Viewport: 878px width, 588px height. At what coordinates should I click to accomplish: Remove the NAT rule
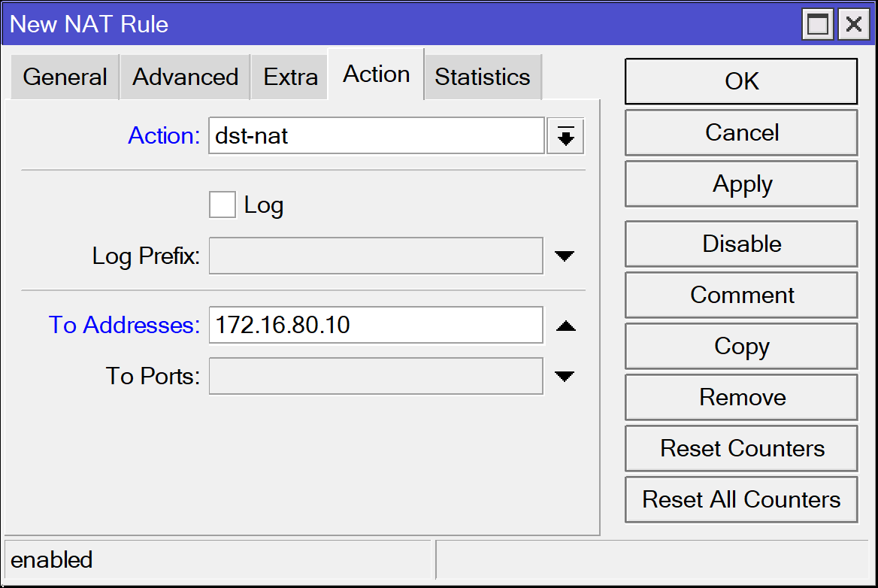tap(741, 397)
